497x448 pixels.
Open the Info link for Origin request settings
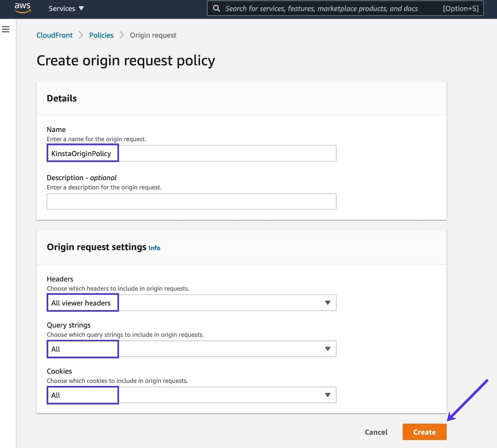154,248
